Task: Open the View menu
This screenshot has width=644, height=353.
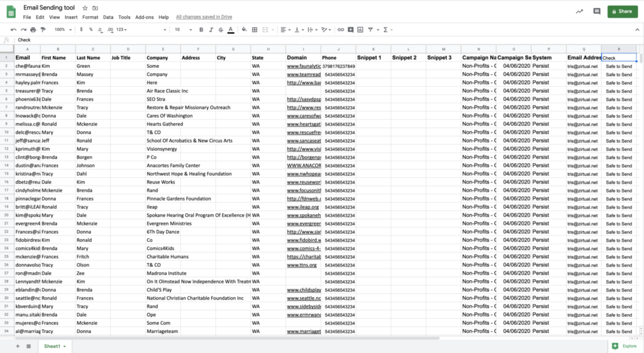Action: click(54, 17)
